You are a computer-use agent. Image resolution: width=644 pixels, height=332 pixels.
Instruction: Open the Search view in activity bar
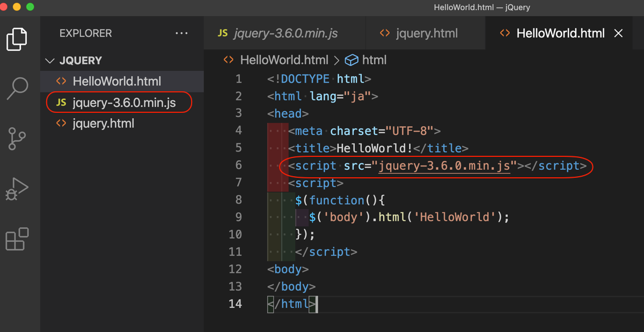click(x=17, y=89)
